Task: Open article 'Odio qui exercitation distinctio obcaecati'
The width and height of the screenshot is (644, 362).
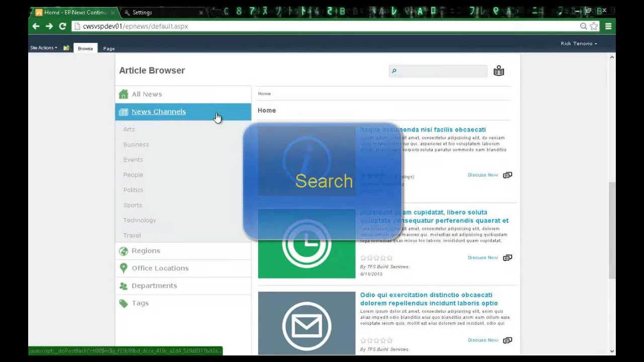Action: click(429, 299)
